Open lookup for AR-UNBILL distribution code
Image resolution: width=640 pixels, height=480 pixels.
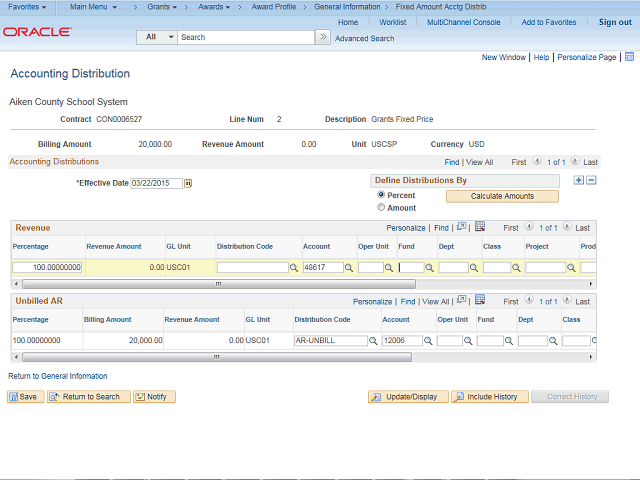[373, 341]
